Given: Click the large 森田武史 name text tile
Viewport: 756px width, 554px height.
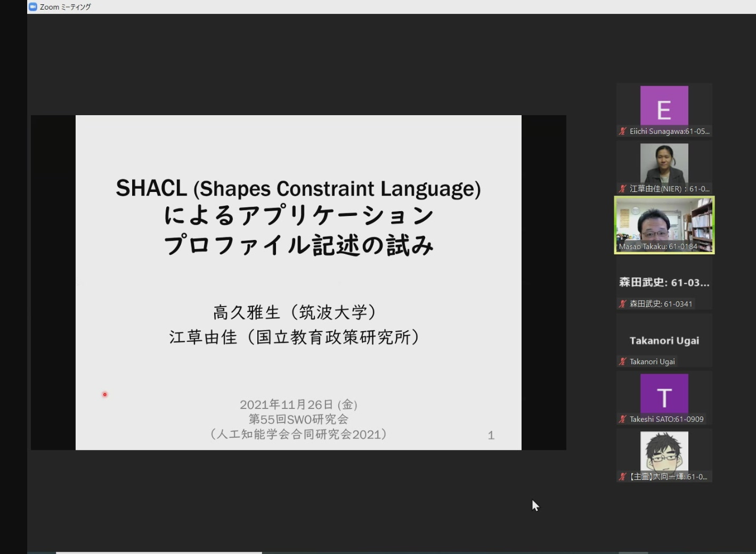Looking at the screenshot, I should [x=664, y=283].
